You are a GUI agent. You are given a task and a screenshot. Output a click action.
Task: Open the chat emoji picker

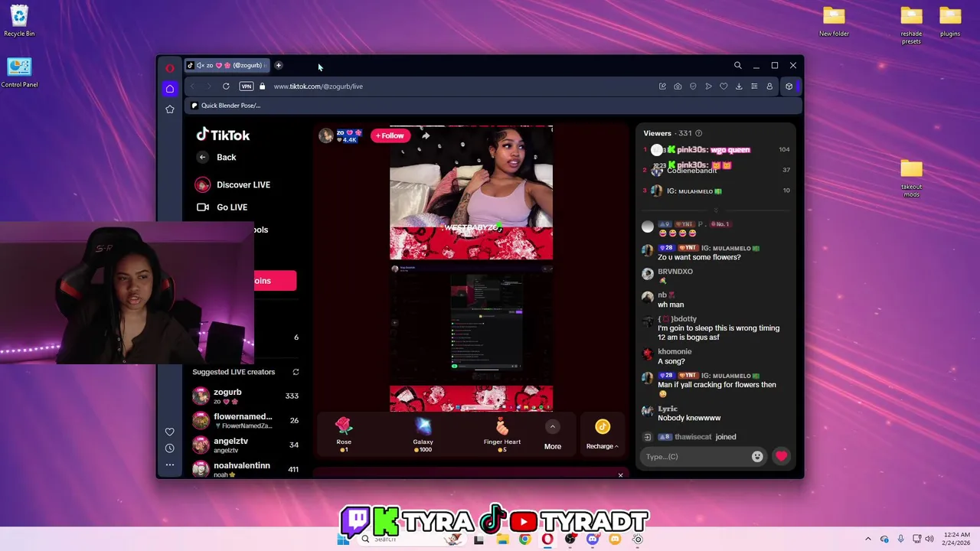tap(757, 457)
